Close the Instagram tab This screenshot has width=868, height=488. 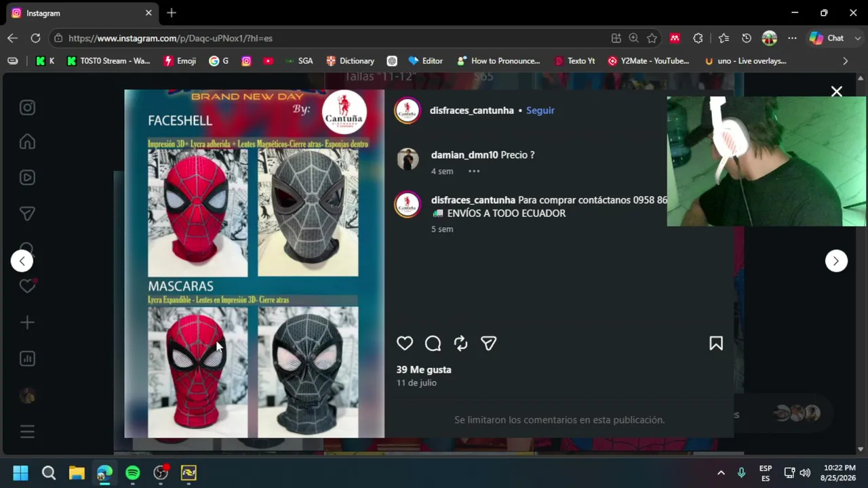click(149, 13)
